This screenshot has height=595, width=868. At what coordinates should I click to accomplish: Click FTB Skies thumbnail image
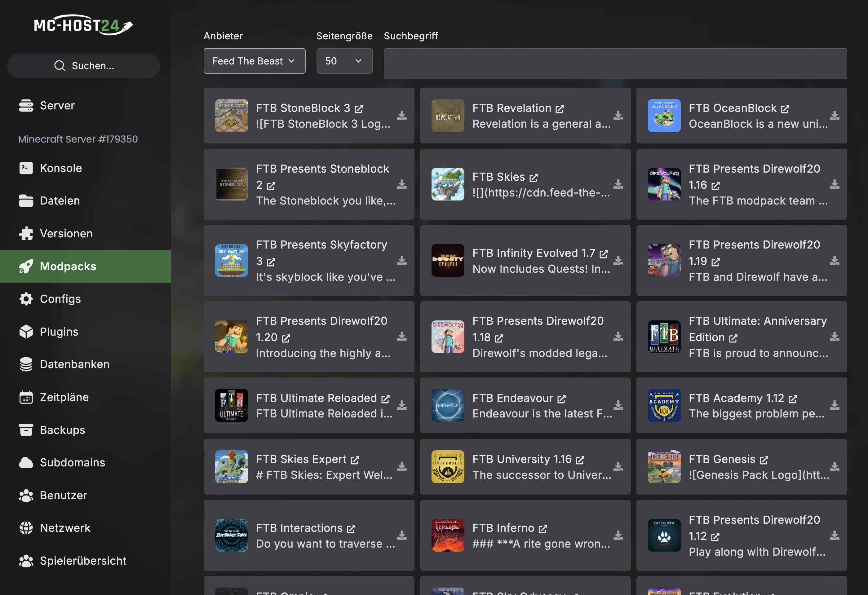tap(447, 184)
